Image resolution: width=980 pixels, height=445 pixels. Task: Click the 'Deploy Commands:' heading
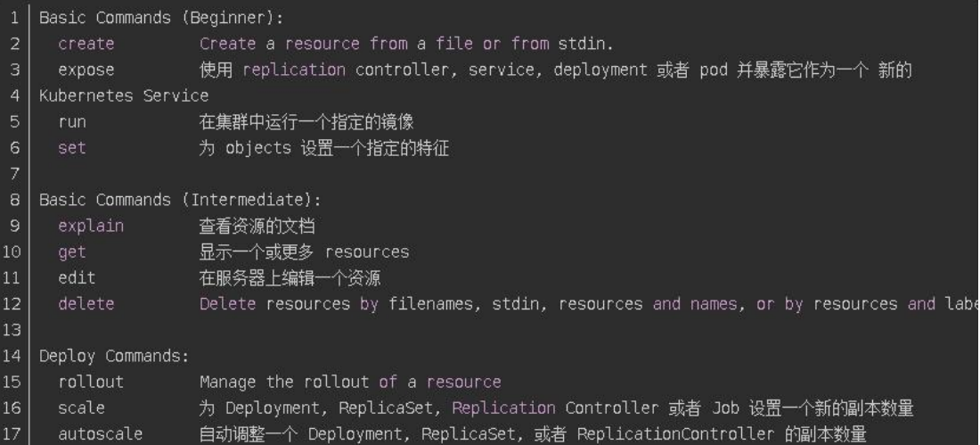(x=114, y=357)
